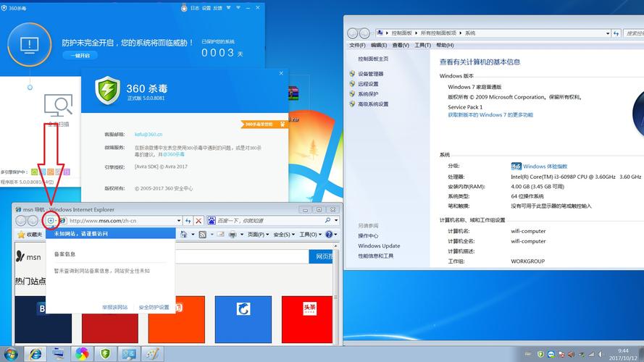The image size is (644, 362).
Task: Click the monitor warning status circle in 360
Action: point(30,44)
